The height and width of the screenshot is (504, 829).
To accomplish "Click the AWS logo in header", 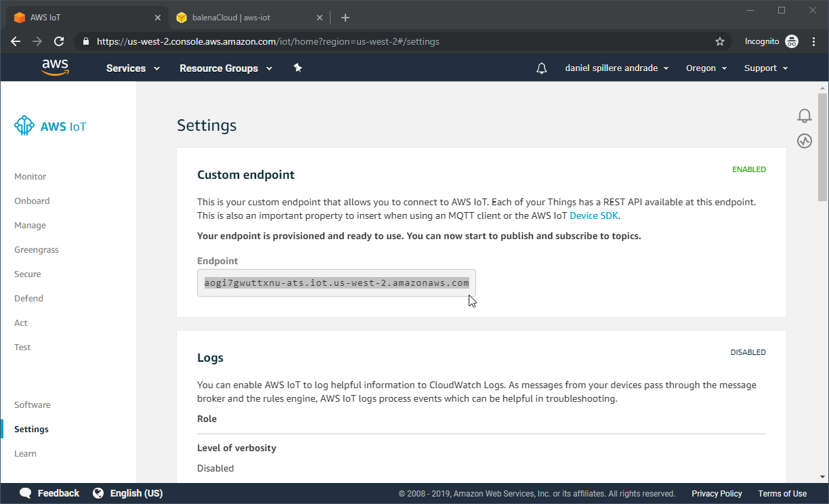I will tap(55, 67).
